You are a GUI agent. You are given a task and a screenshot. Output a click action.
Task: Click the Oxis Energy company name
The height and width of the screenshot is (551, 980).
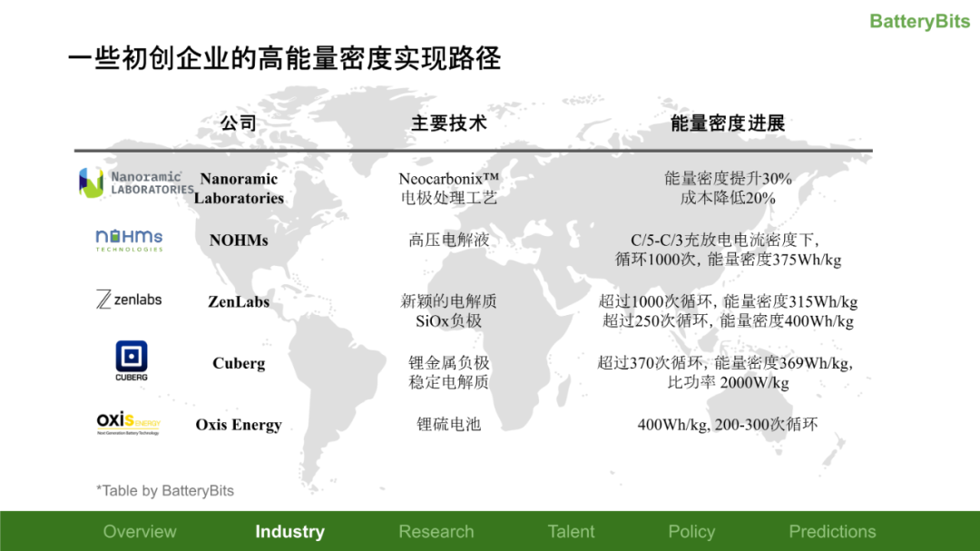239,425
